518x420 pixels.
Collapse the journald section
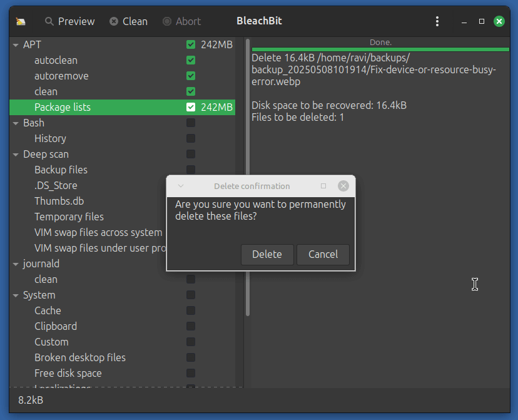[x=16, y=264]
